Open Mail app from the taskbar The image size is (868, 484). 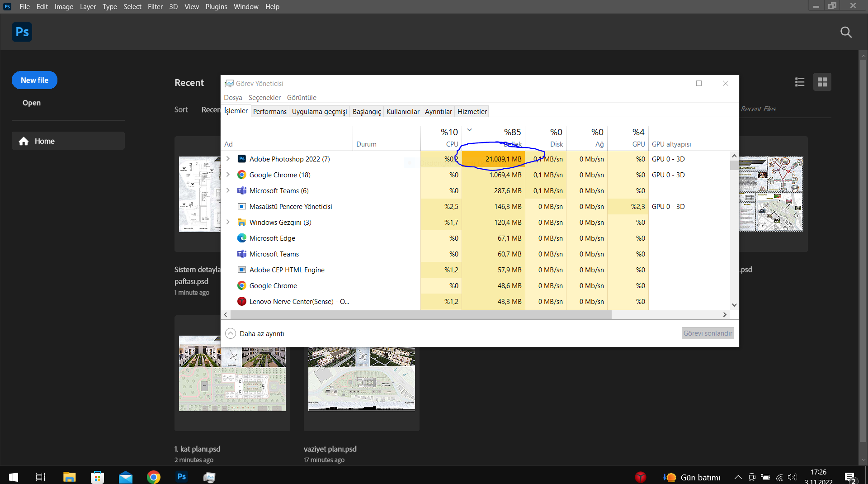(126, 477)
